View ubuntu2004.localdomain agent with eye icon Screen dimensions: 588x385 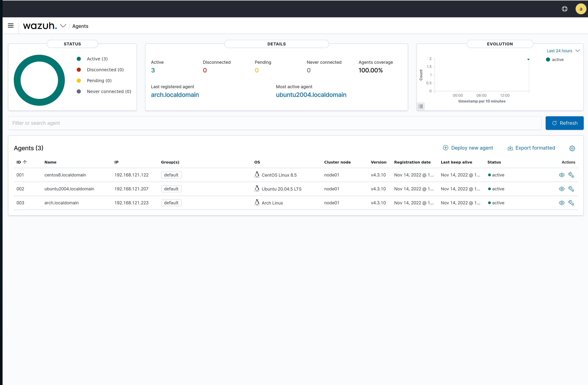tap(562, 189)
